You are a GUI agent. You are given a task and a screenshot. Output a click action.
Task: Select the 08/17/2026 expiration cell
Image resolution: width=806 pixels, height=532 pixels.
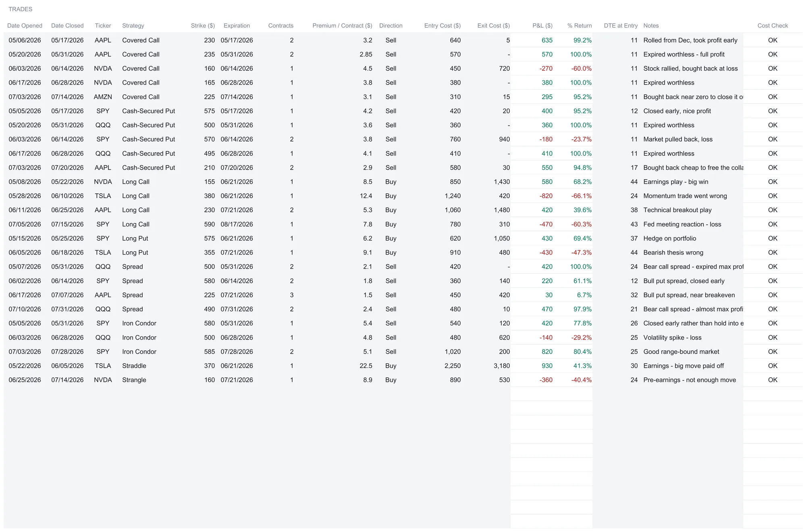tap(237, 224)
